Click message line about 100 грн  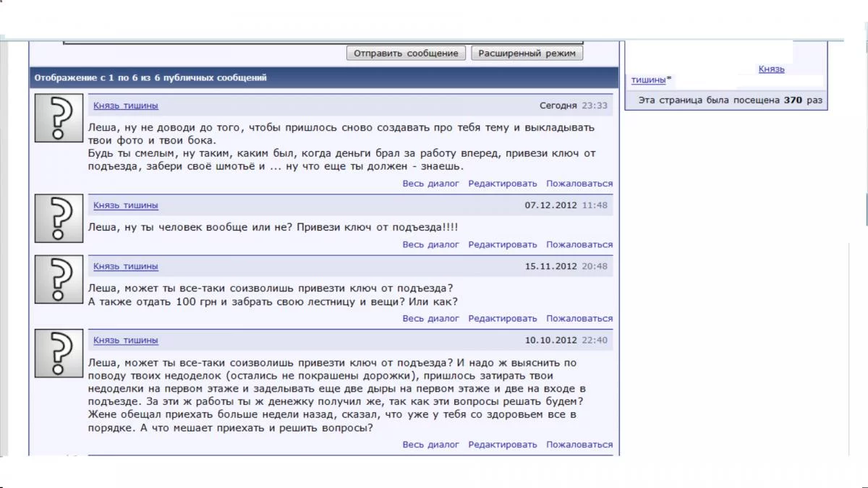(273, 301)
